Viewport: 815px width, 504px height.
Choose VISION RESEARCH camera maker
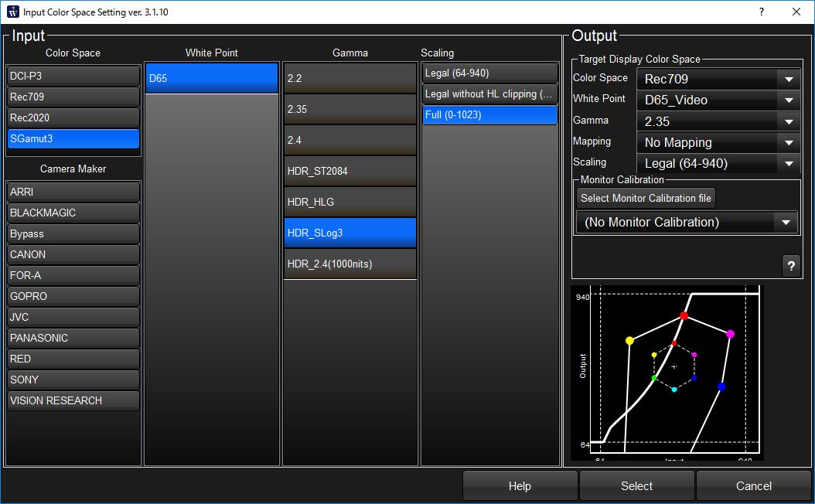[73, 400]
